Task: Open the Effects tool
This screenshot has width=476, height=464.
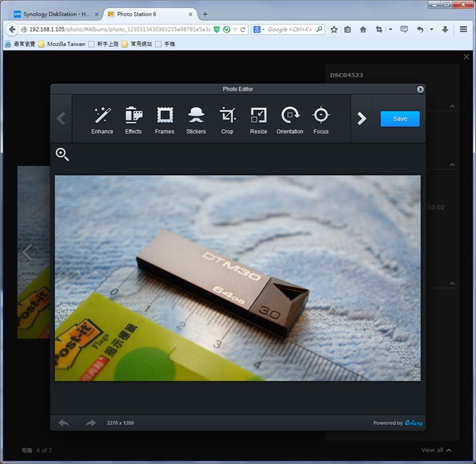Action: click(x=133, y=120)
